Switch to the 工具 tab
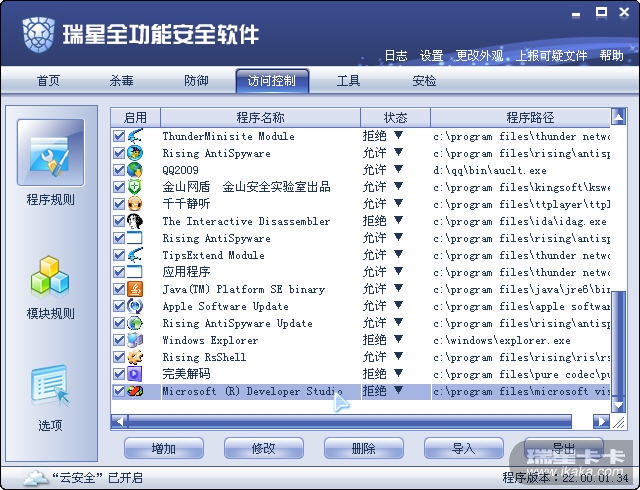Viewport: 640px width, 490px height. point(348,80)
